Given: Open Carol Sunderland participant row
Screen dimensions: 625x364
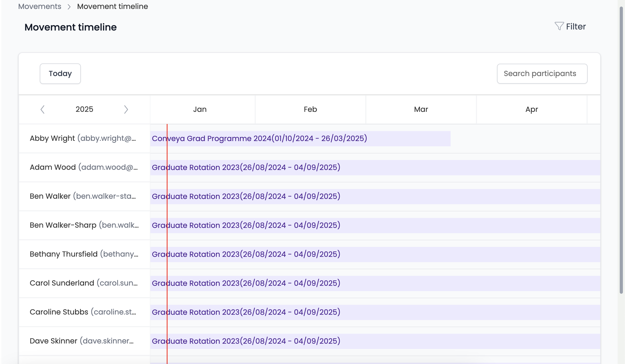Looking at the screenshot, I should (84, 283).
